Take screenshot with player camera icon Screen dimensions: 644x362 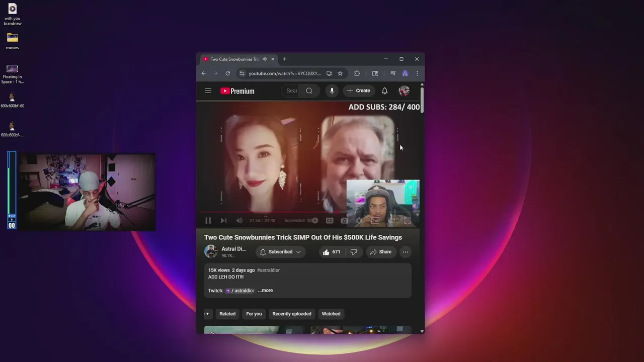tap(344, 221)
